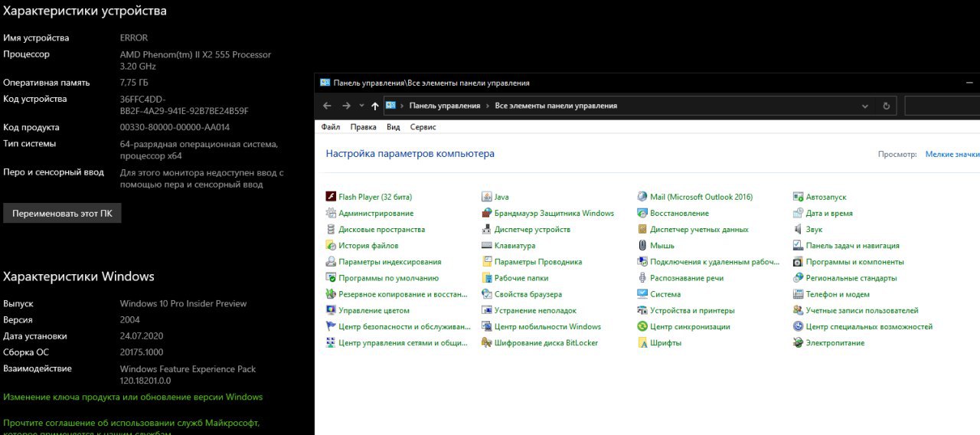The width and height of the screenshot is (980, 435).
Task: Click the Панель управления breadcrumb segment
Action: (x=445, y=106)
